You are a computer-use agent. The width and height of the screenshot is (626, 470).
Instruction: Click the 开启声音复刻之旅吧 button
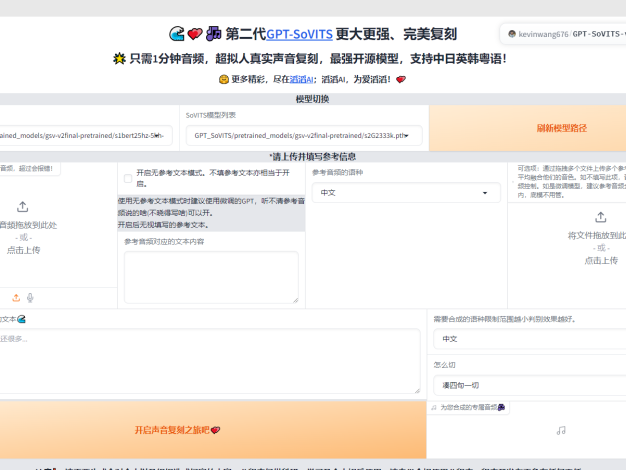213,430
